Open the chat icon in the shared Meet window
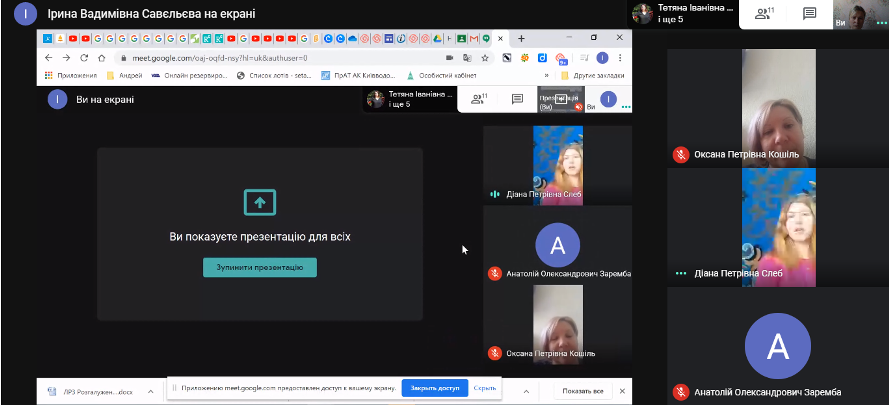889x405 pixels. (517, 99)
